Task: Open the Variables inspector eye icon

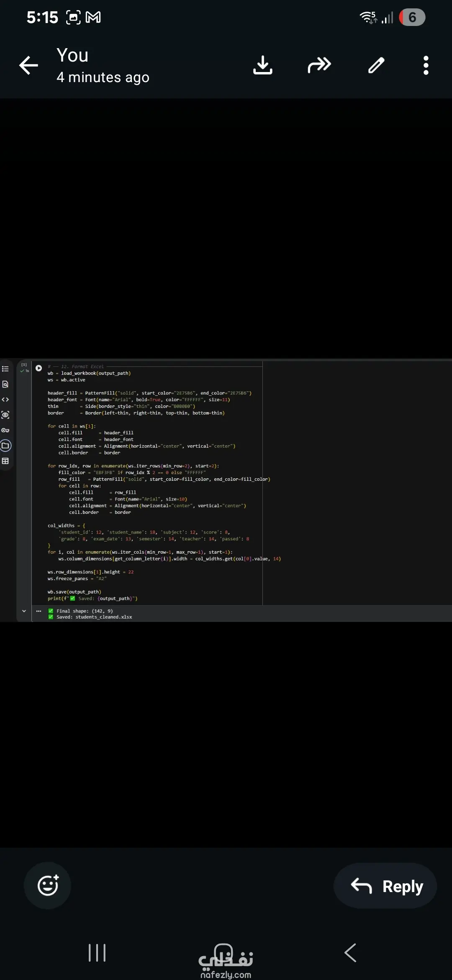Action: [5, 415]
